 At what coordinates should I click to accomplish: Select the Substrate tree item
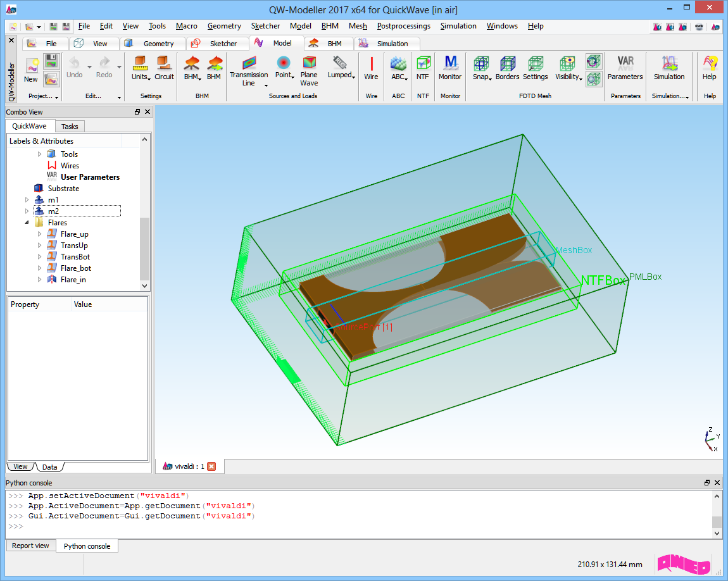63,189
